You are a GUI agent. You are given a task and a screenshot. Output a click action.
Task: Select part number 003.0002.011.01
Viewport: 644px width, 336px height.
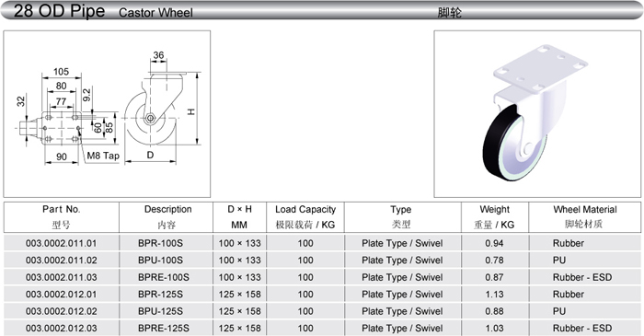62,243
